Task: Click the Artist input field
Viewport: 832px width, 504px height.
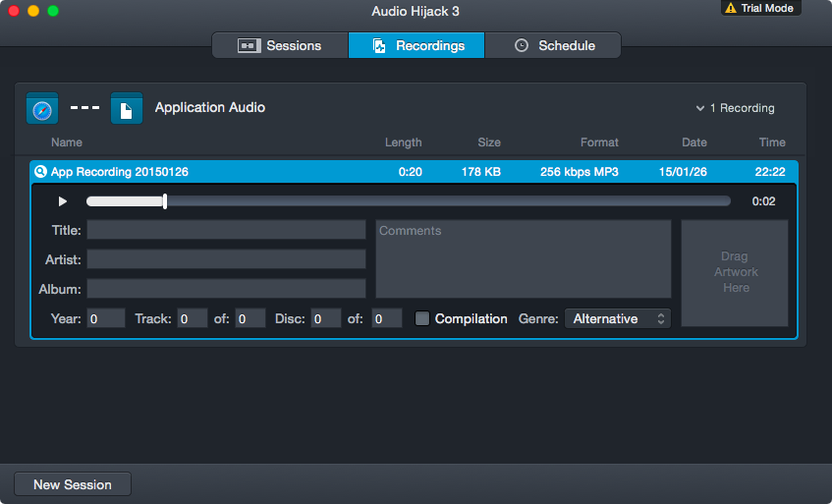Action: (x=227, y=259)
